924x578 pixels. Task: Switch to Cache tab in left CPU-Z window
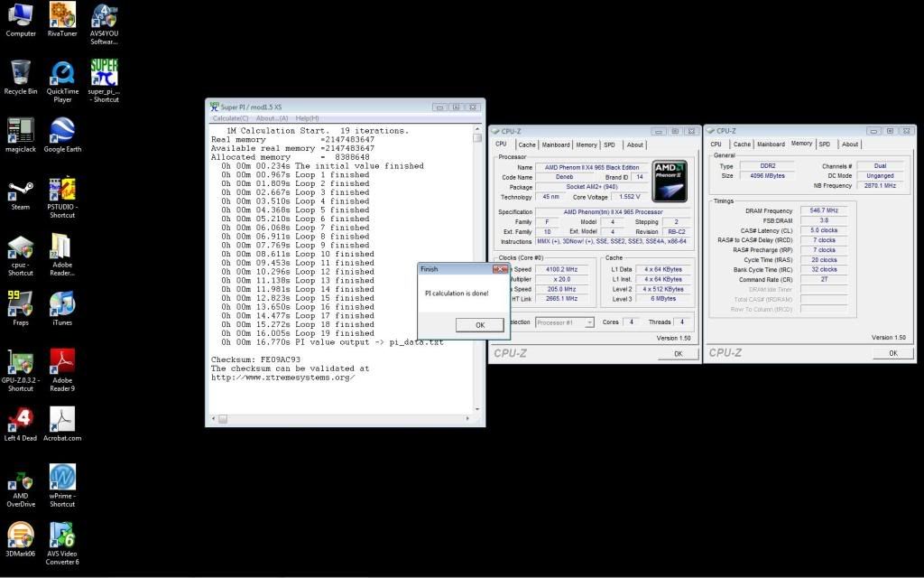[527, 144]
